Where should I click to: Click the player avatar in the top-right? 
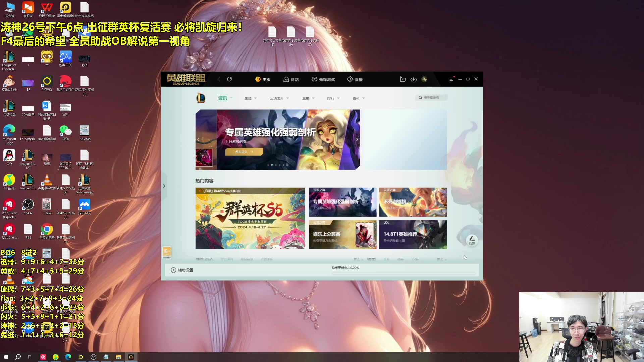pos(424,79)
